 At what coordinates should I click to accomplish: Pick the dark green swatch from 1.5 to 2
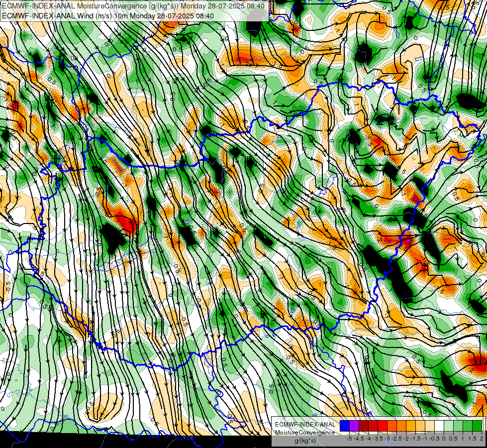click(x=477, y=426)
